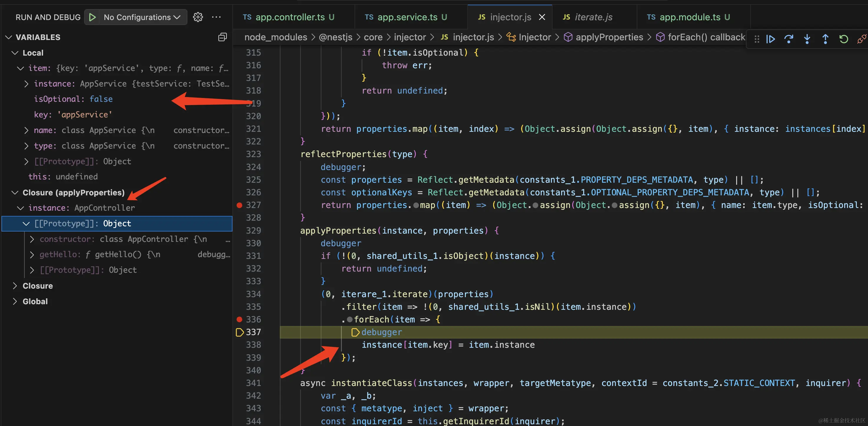The height and width of the screenshot is (426, 868).
Task: Open launch.json via gear icon
Action: point(198,17)
